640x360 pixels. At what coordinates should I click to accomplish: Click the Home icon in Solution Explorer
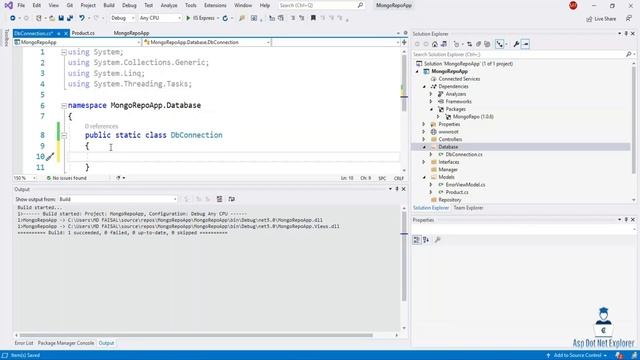[x=435, y=44]
